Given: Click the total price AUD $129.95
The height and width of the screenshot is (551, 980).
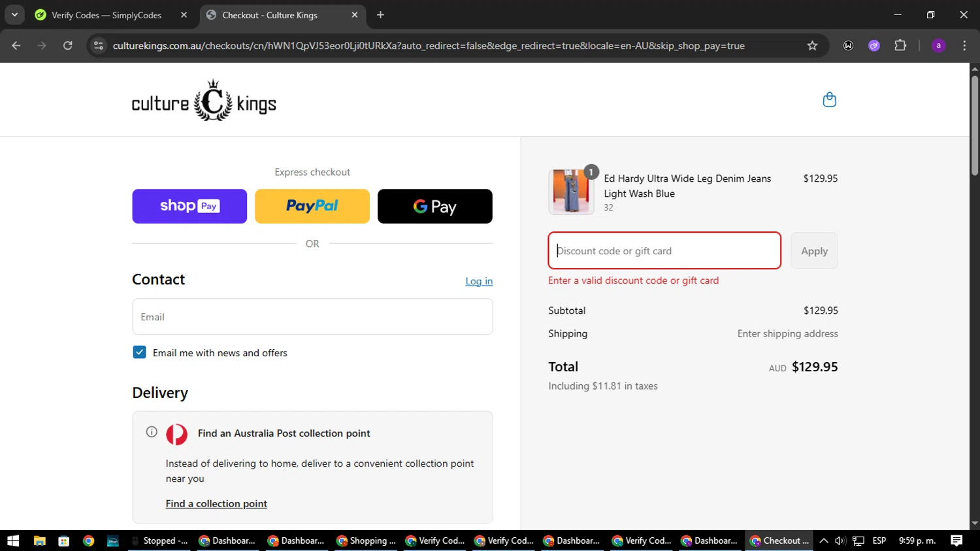Looking at the screenshot, I should pyautogui.click(x=803, y=367).
